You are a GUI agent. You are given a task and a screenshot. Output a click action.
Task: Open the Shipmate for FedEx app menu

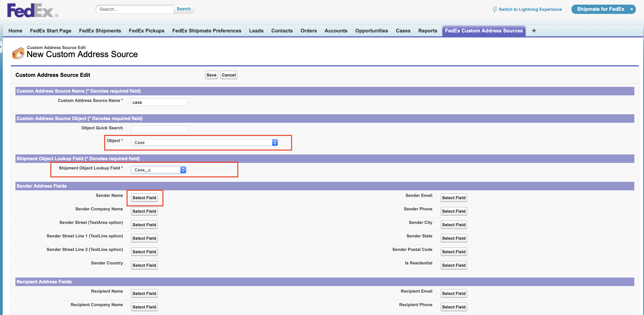(x=603, y=9)
